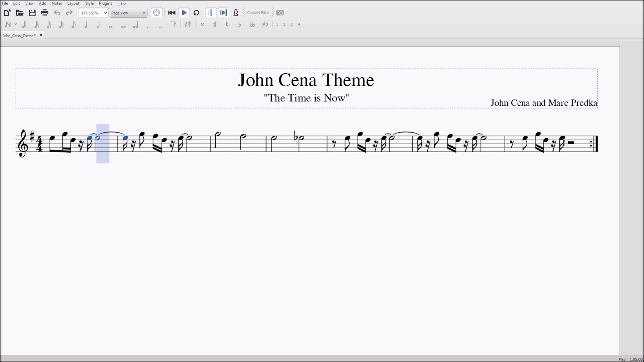Apply the double sharp accidental
The image size is (644, 362).
(202, 24)
